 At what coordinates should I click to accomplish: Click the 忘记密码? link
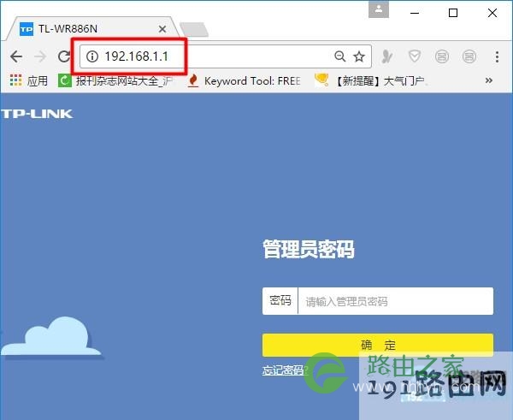tap(285, 370)
